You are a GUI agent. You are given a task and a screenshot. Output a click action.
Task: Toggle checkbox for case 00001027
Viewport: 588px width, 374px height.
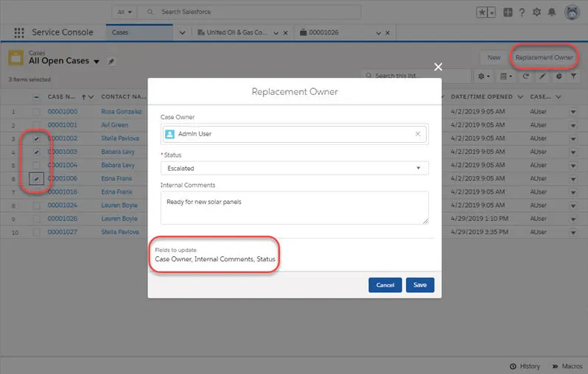36,233
